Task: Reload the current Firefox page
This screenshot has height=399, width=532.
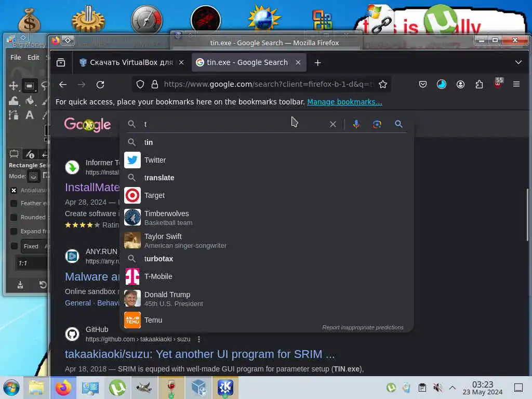Action: [100, 85]
